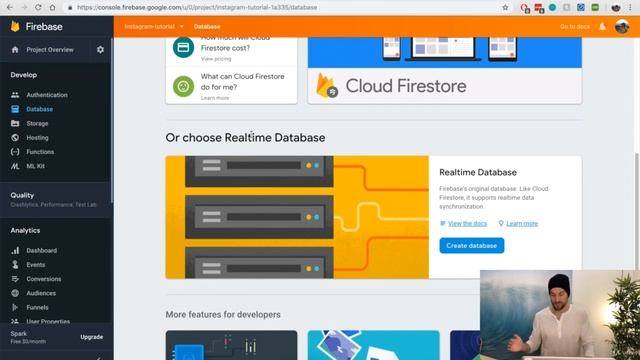
Task: Click the 'Or choose Realtime Database' heading
Action: tap(245, 138)
